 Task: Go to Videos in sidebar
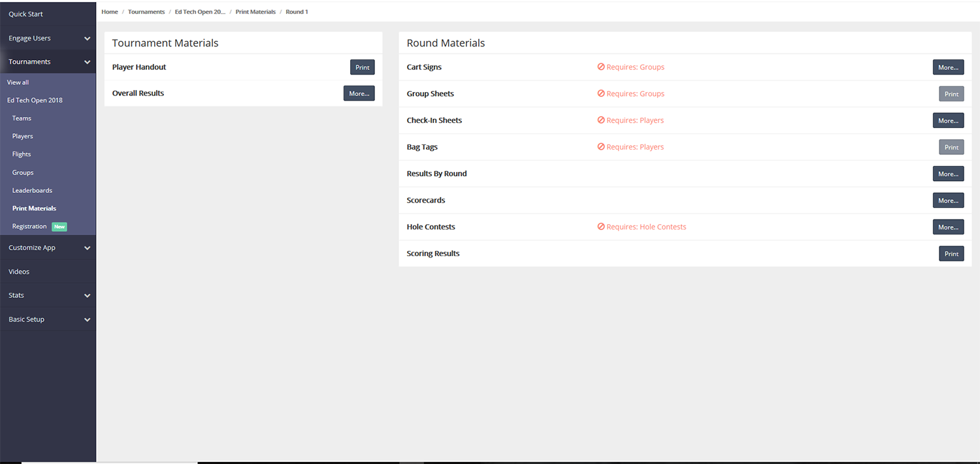click(19, 272)
